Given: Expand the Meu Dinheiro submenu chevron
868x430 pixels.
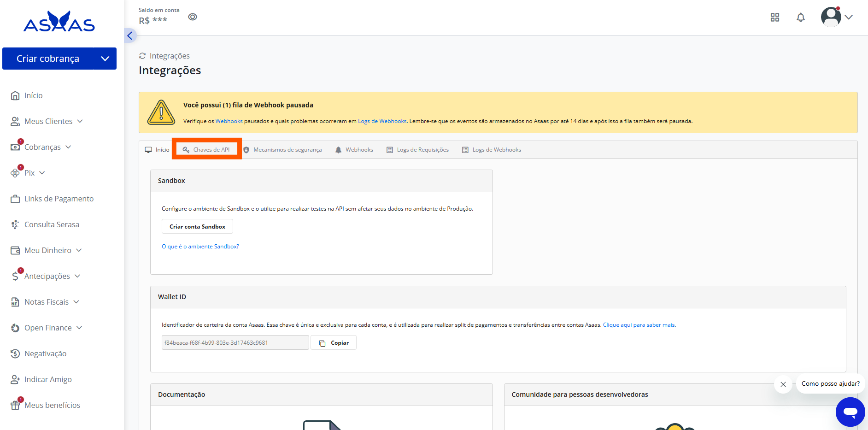Looking at the screenshot, I should (x=79, y=250).
